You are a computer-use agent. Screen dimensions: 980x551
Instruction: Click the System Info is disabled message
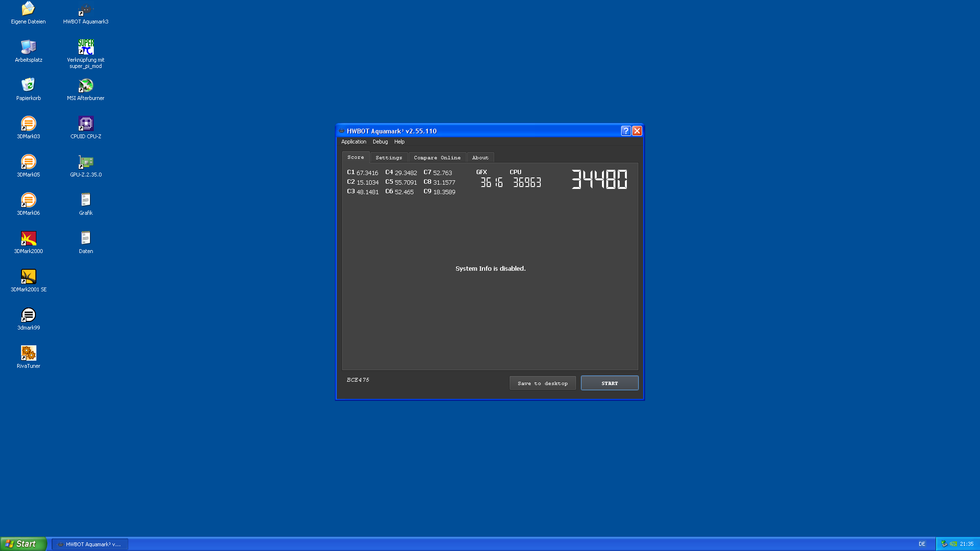tap(490, 269)
